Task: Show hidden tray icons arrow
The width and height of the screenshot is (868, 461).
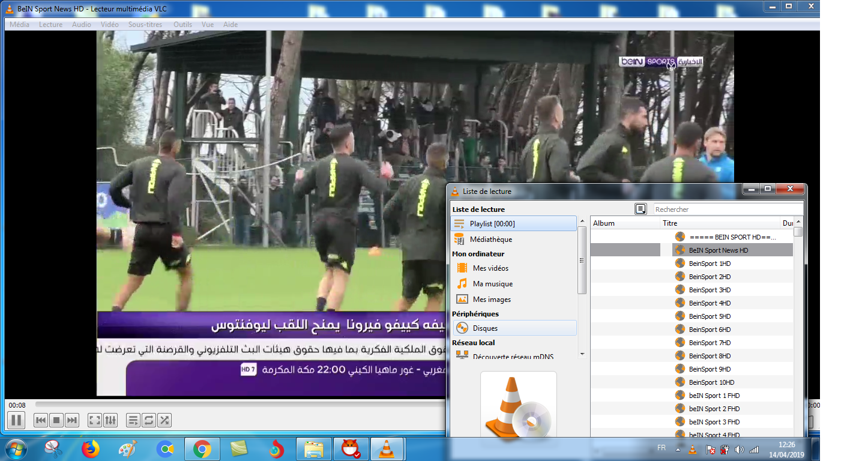Action: [x=678, y=449]
